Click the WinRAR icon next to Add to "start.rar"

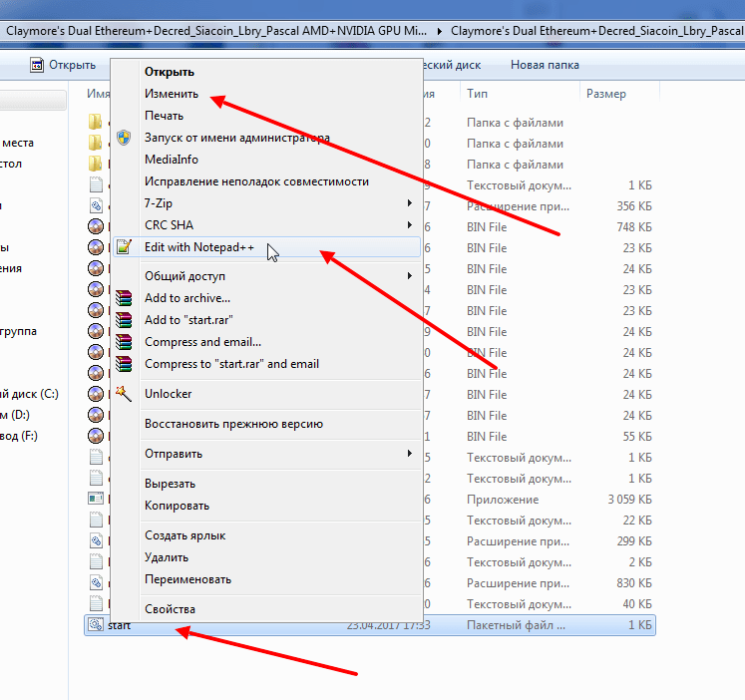[x=124, y=320]
